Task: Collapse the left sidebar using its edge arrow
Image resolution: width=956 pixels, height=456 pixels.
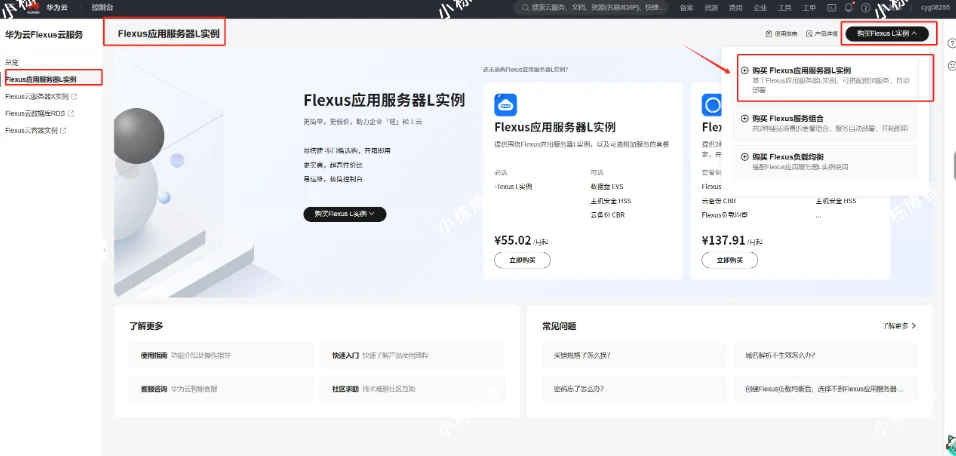Action: click(x=104, y=250)
